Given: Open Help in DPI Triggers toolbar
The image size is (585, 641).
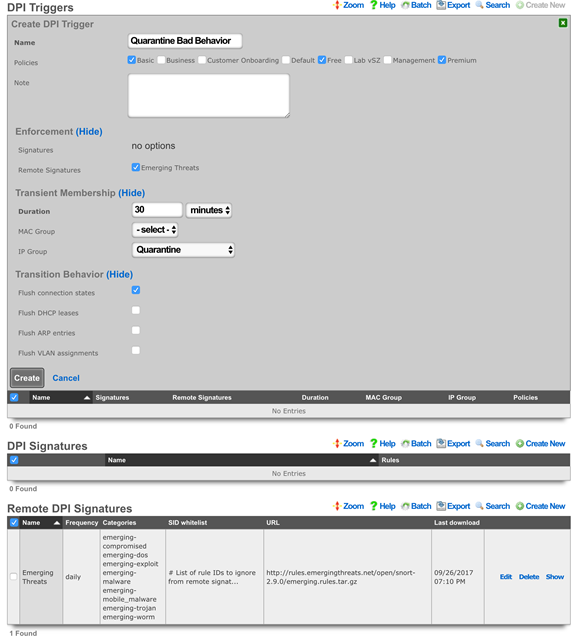Looking at the screenshot, I should coord(382,5).
